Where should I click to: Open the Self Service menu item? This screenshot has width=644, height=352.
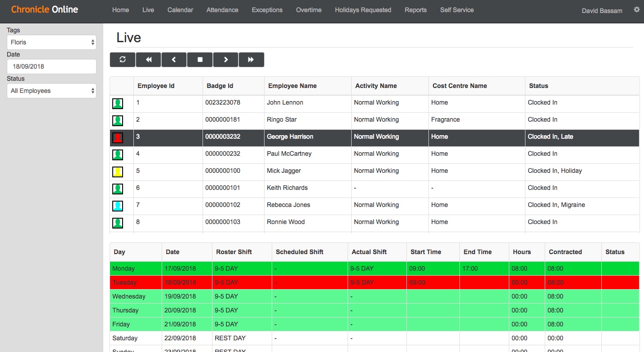click(457, 10)
